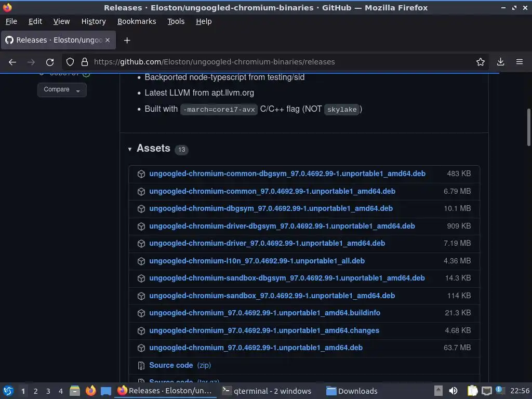Click package icon beside chromium-driver deb
This screenshot has height=399, width=532.
[141, 244]
